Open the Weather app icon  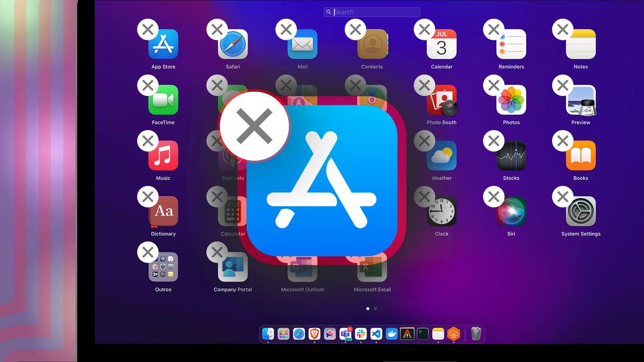click(x=441, y=156)
